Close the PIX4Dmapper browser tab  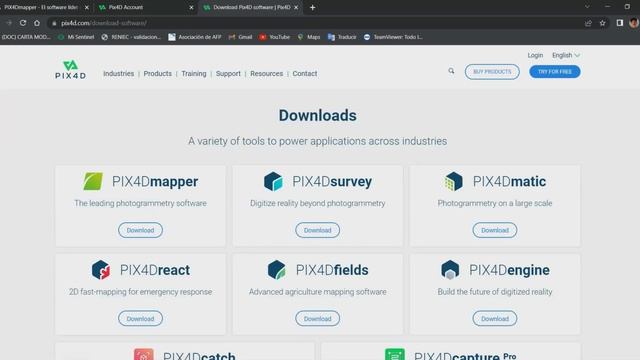[x=87, y=7]
